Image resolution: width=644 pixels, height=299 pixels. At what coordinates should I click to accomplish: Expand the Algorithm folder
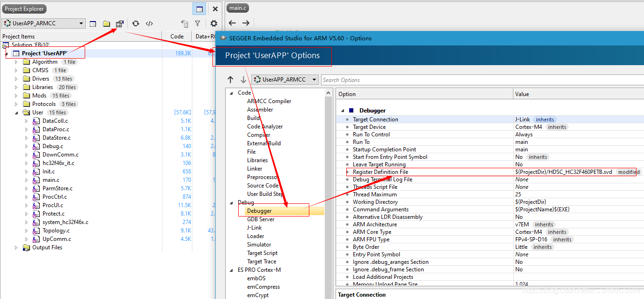coord(16,62)
